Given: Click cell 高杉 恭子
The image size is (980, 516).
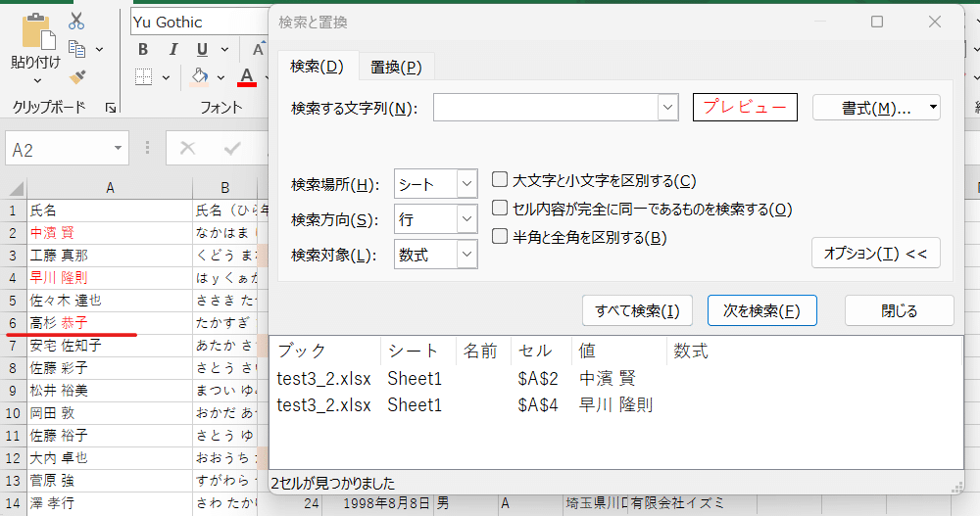Looking at the screenshot, I should pos(110,323).
